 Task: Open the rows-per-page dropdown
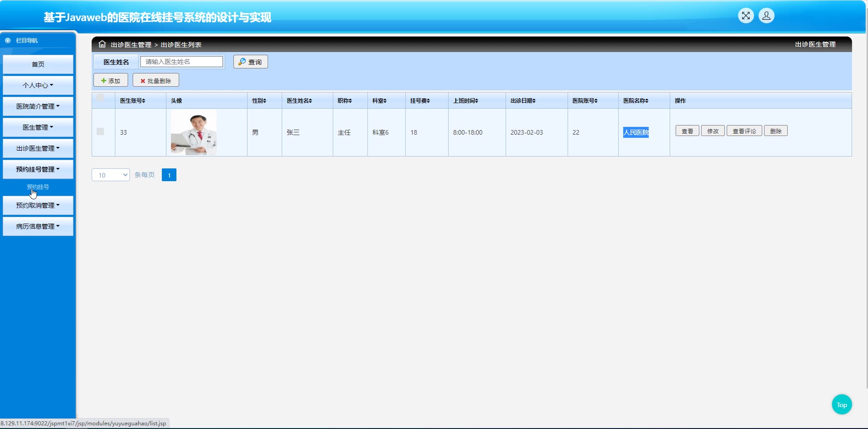[x=111, y=175]
